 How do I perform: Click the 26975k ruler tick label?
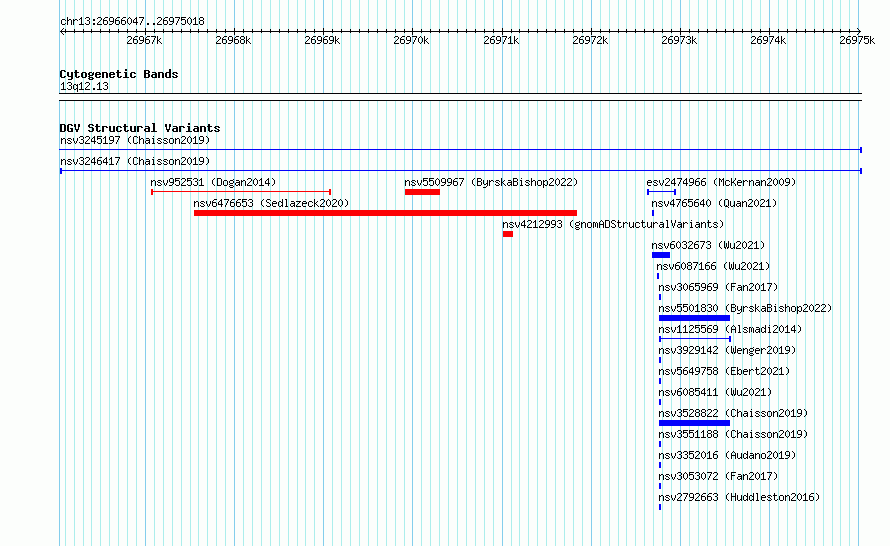click(x=857, y=40)
